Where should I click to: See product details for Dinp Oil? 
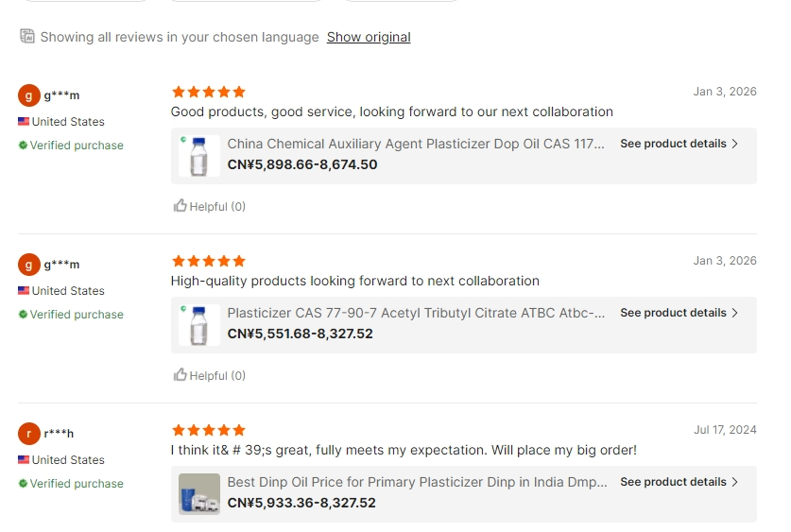(x=679, y=482)
